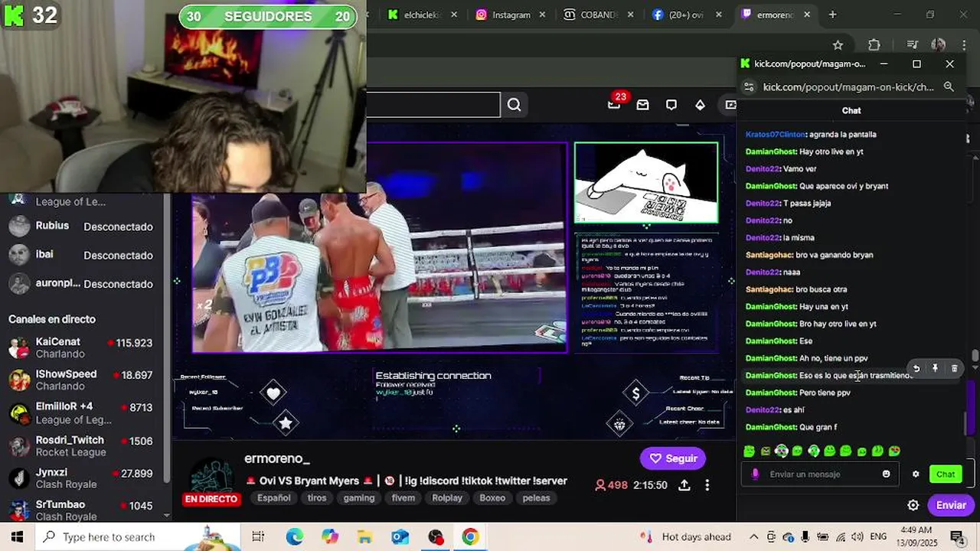Open the browser extensions puzzle icon
The image size is (980, 551).
point(874,45)
